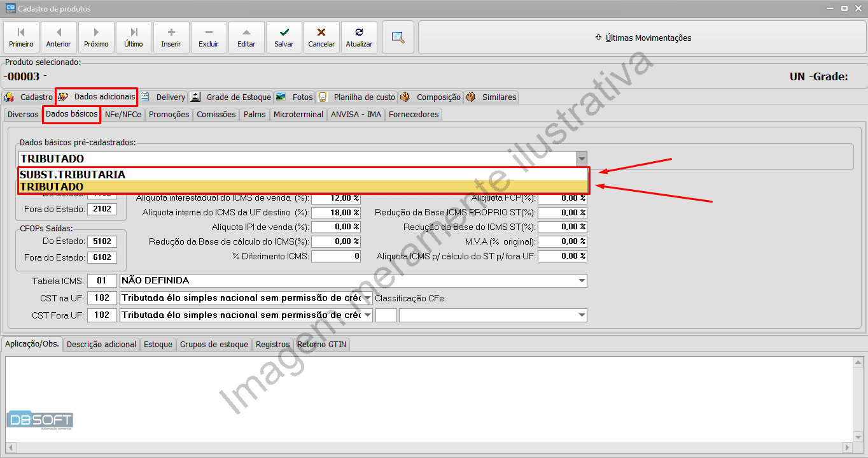Click the CFOPs Saídas Do Estado field
This screenshot has width=868, height=458.
click(x=103, y=241)
